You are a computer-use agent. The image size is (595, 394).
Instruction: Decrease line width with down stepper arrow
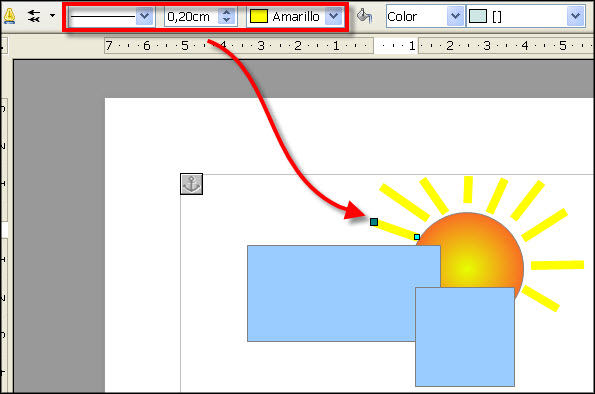227,20
